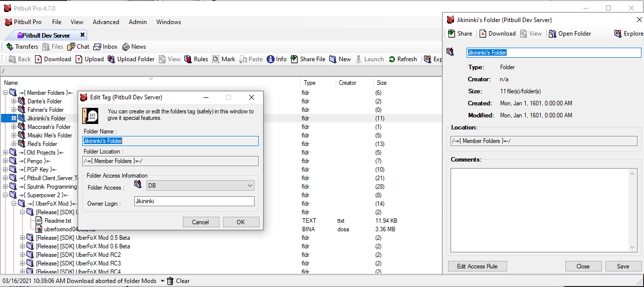Select the Pitbull Dev Server tab
Viewport: 644px width, 287px height.
(x=46, y=35)
